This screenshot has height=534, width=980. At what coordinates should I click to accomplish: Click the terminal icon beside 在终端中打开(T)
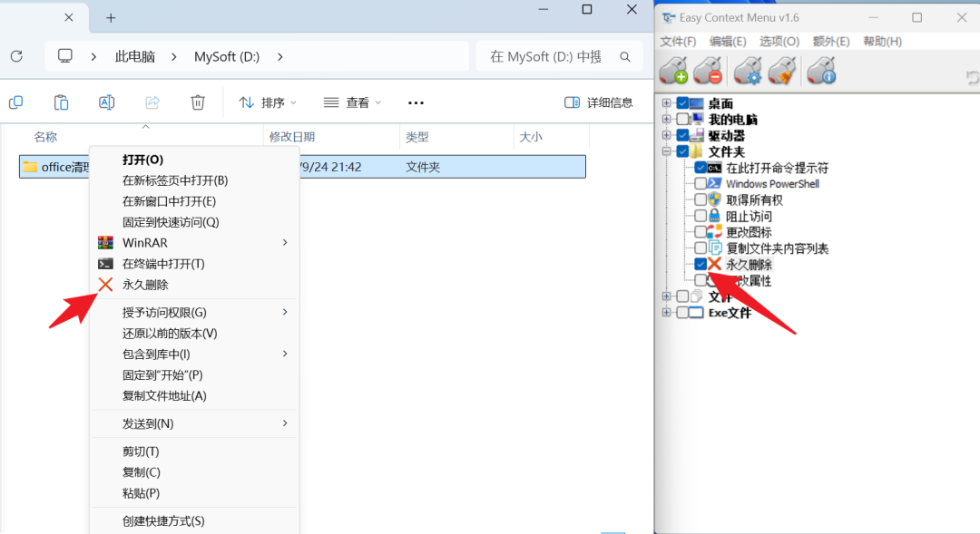[x=105, y=264]
